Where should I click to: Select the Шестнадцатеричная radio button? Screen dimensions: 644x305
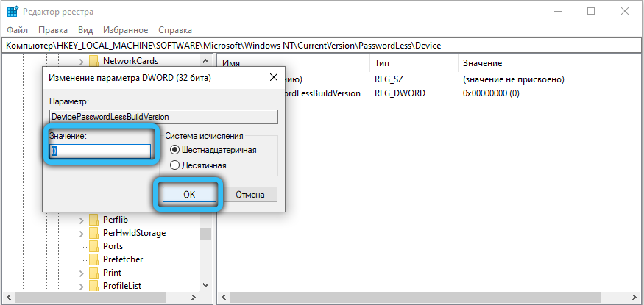[174, 150]
